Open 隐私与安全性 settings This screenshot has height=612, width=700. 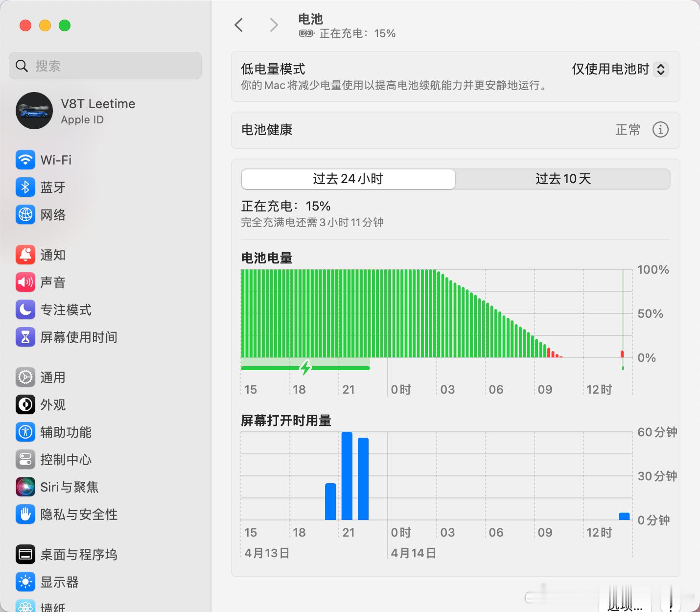25,514
